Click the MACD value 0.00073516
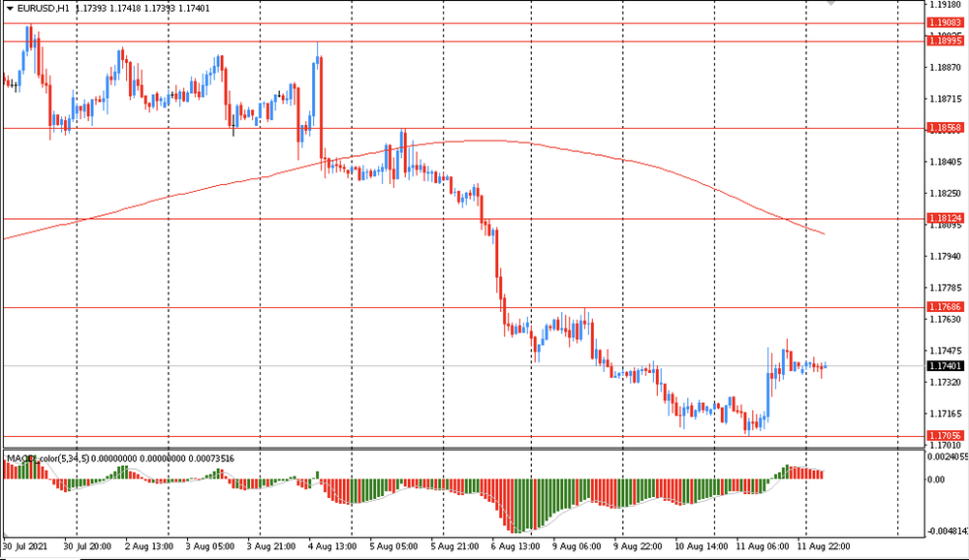The image size is (969, 560). tap(210, 458)
